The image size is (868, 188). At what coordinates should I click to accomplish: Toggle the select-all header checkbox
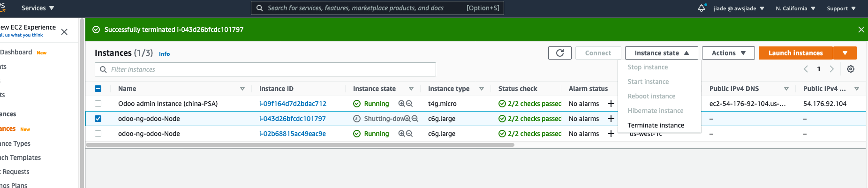(98, 89)
